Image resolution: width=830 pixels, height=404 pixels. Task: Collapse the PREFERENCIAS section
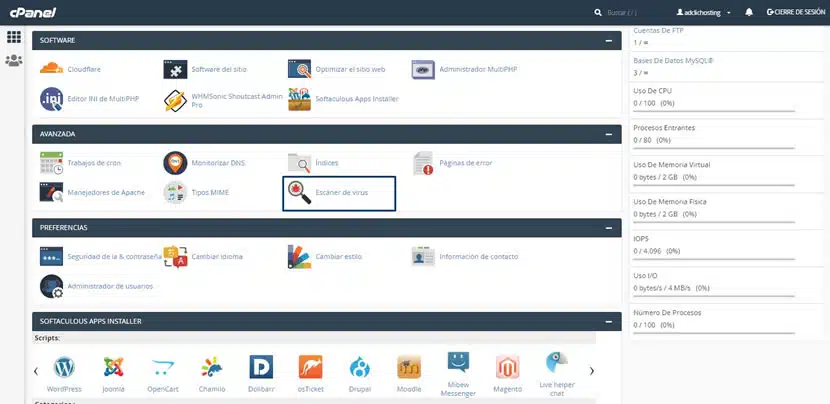(x=608, y=227)
